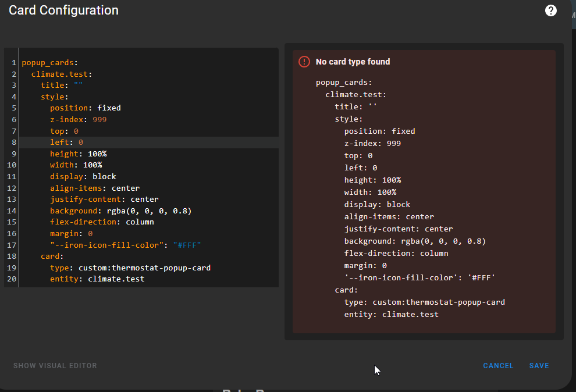
Task: Click editor line 'margin: 0'
Action: coord(71,234)
